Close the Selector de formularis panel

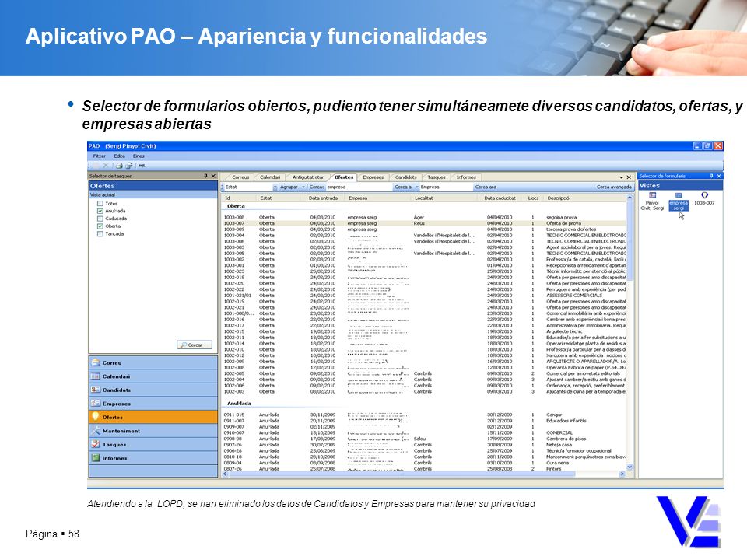point(719,177)
